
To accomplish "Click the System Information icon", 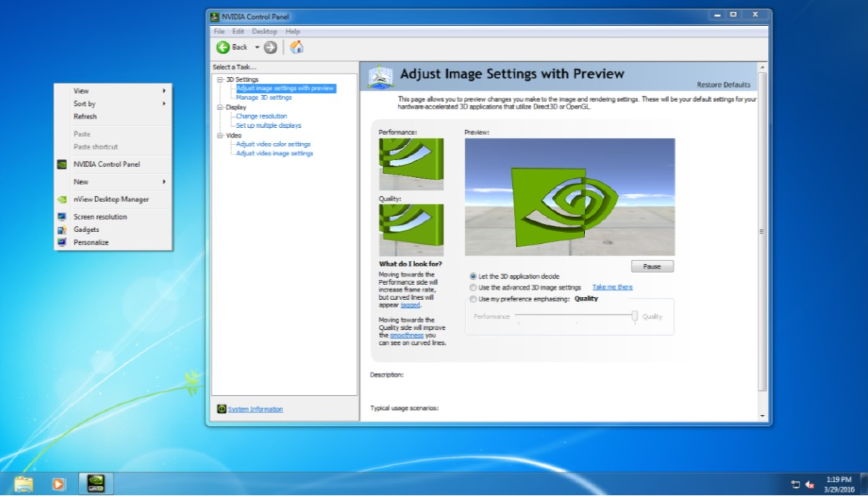I will [221, 409].
